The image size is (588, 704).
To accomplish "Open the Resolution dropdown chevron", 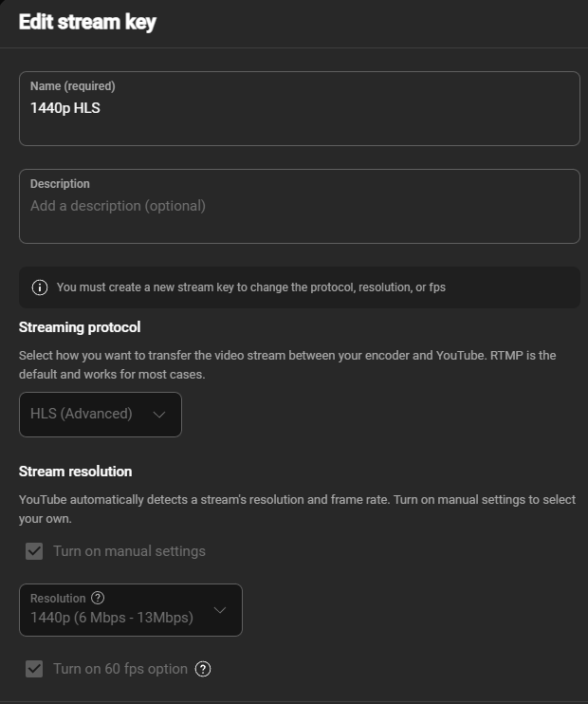I will pyautogui.click(x=220, y=610).
